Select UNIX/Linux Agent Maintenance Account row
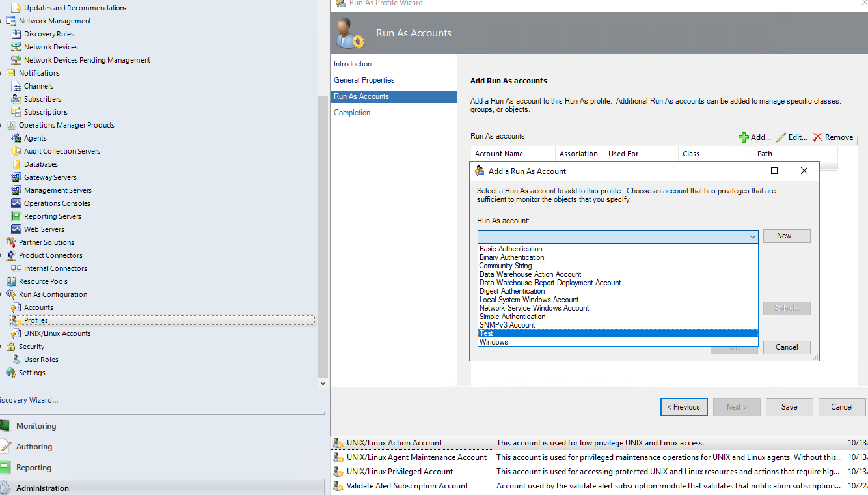 (x=599, y=457)
